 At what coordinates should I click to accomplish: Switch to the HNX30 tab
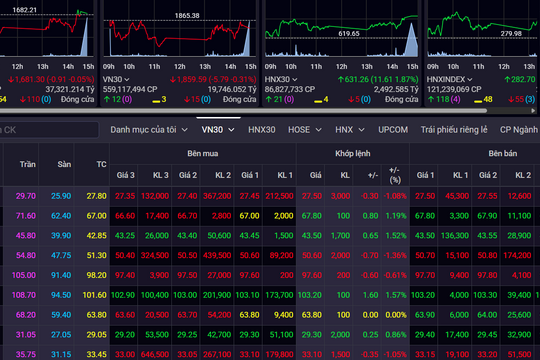[262, 130]
